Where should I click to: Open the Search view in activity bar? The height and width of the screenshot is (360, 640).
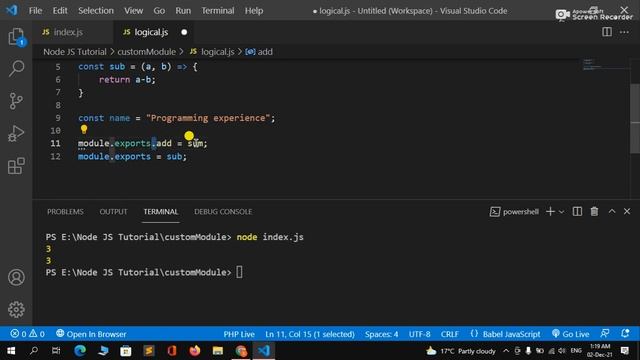16,69
